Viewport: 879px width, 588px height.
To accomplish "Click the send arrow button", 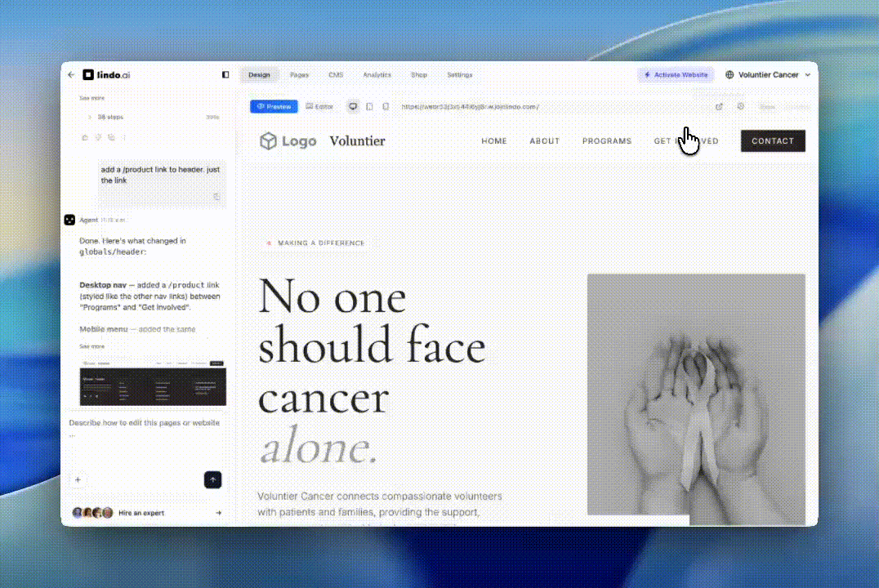I will [212, 480].
